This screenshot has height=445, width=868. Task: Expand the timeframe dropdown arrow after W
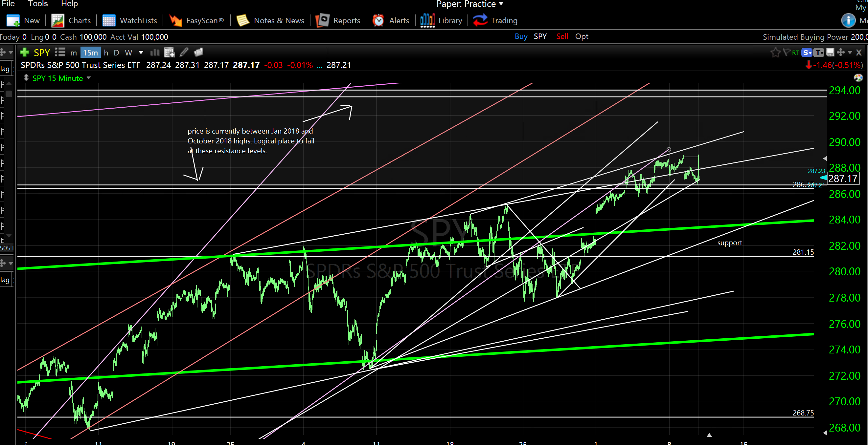(x=141, y=53)
